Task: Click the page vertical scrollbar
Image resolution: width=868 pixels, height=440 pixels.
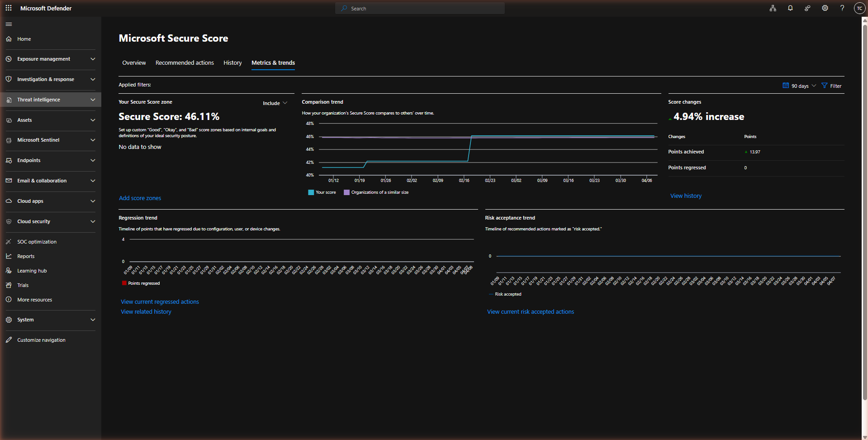Action: pos(865,213)
